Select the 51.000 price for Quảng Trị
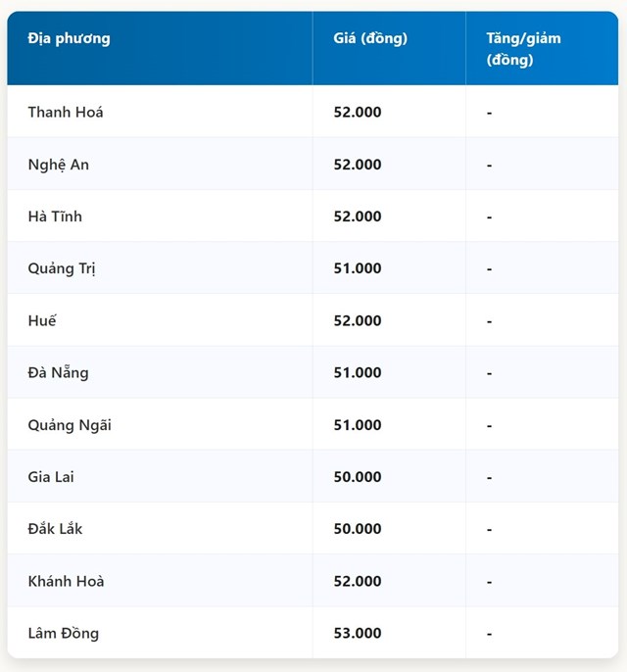Viewport: 627px width, 672px height. [358, 268]
